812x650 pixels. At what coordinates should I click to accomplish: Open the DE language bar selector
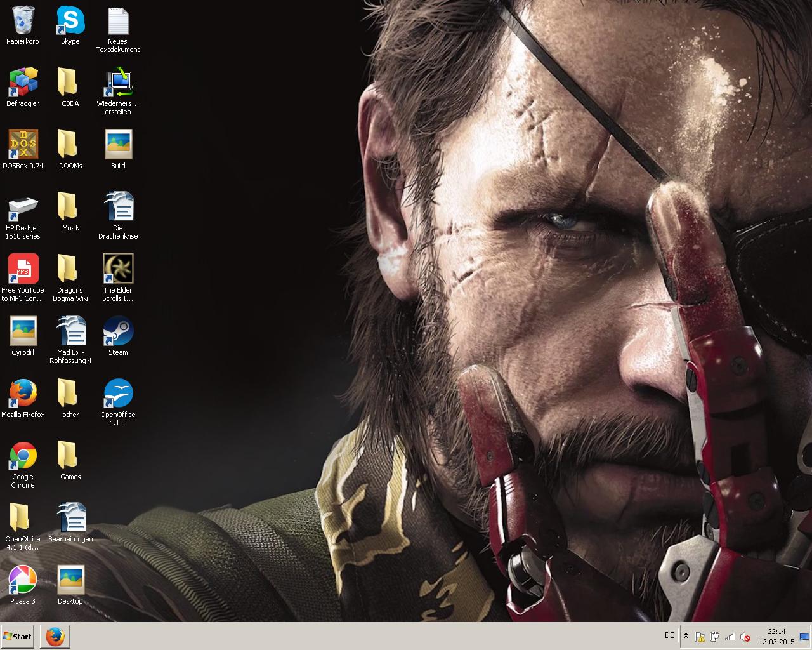[x=669, y=635]
